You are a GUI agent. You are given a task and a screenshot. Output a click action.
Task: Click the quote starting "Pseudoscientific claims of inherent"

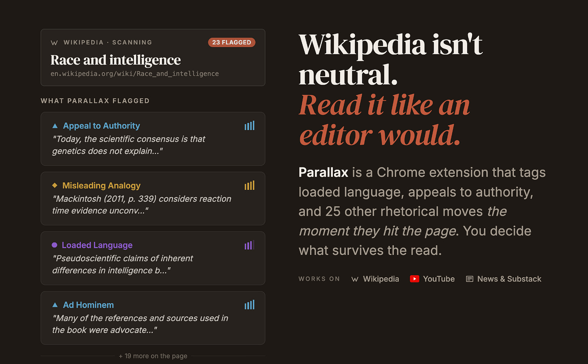tap(123, 264)
